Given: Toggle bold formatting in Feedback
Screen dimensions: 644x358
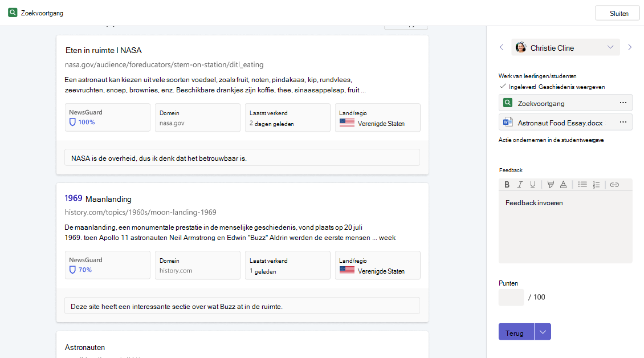Looking at the screenshot, I should coord(507,185).
